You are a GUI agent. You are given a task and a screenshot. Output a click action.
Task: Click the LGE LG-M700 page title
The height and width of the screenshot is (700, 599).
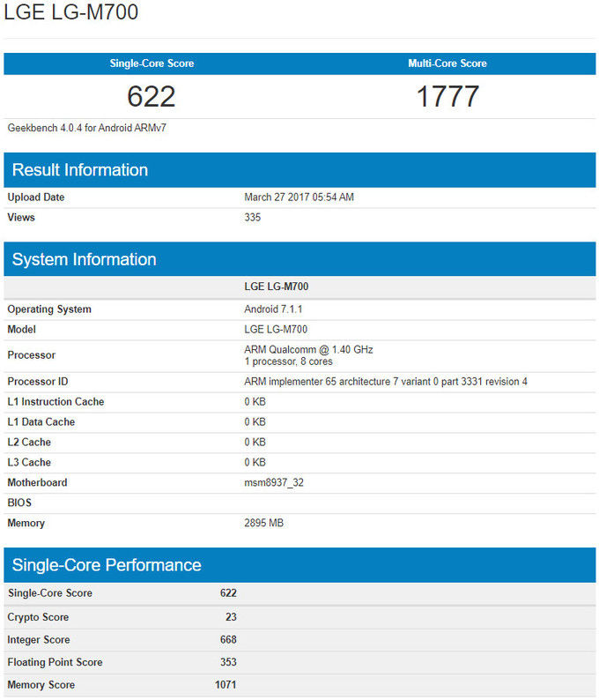pyautogui.click(x=72, y=13)
